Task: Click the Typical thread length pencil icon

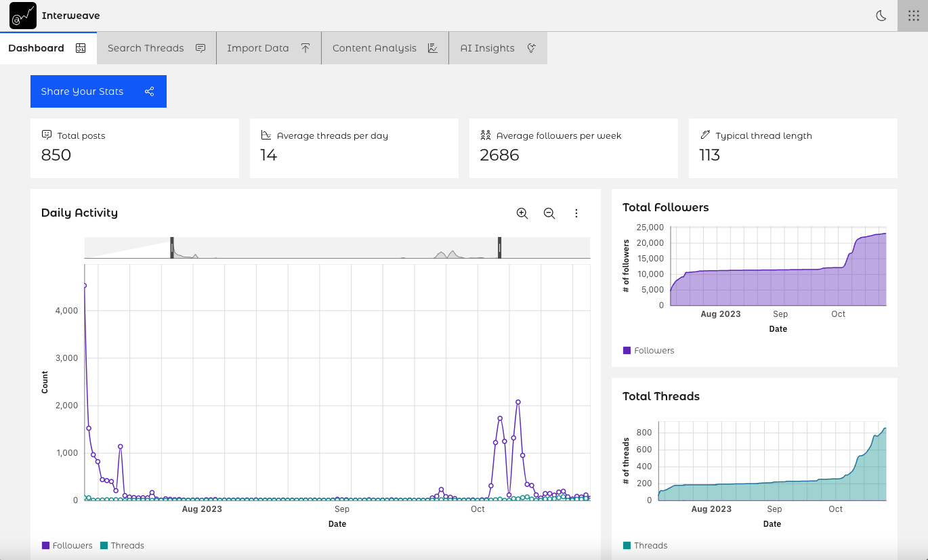Action: tap(705, 135)
